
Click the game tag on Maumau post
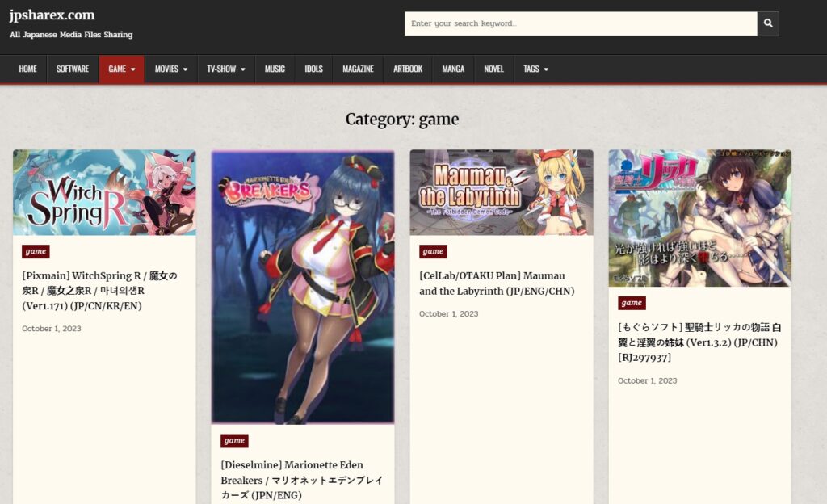(x=433, y=251)
